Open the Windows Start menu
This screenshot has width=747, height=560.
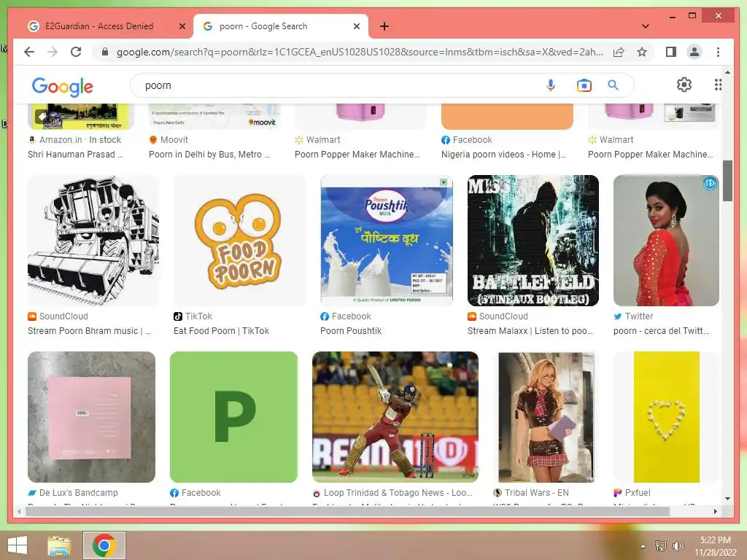point(18,545)
